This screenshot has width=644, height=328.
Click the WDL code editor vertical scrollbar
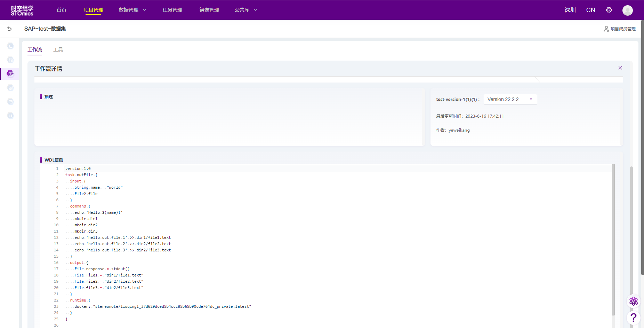click(x=613, y=240)
